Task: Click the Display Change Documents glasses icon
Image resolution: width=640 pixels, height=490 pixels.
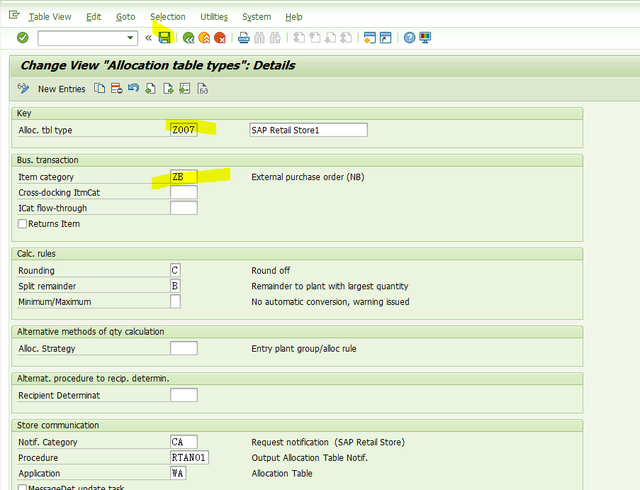Action: [202, 88]
